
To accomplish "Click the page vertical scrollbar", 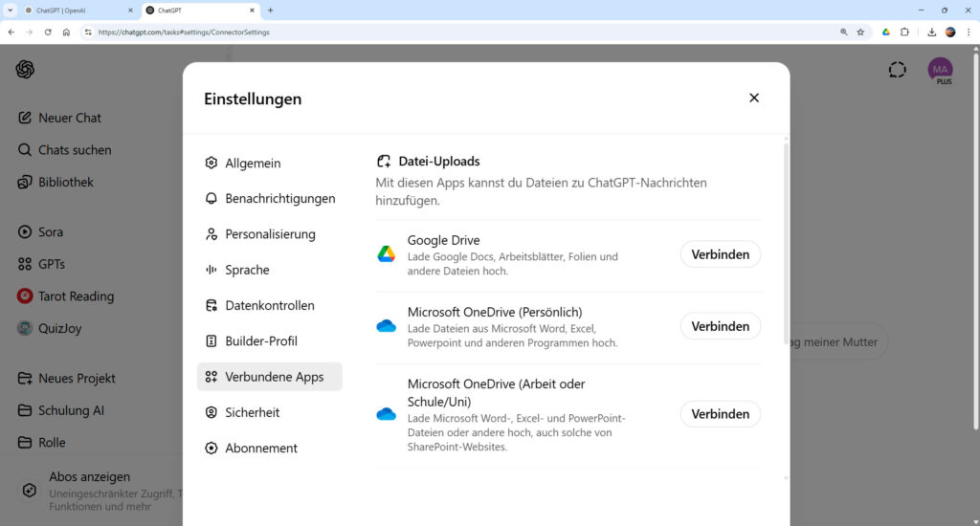I will [975, 241].
